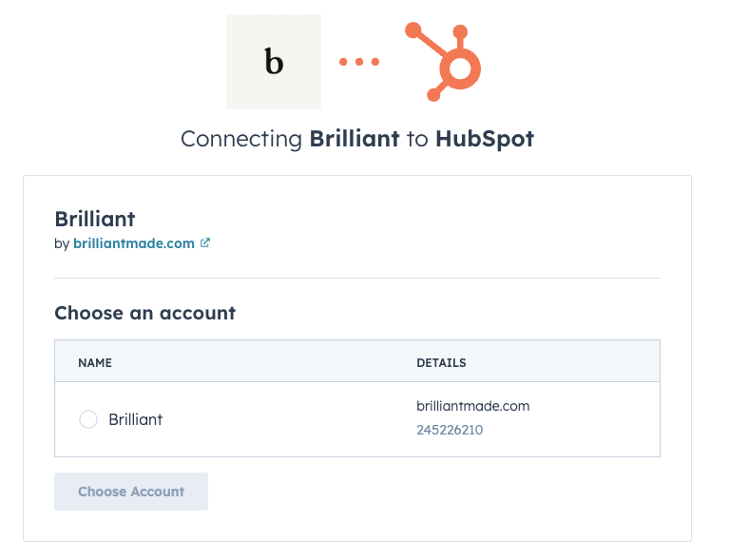The height and width of the screenshot is (560, 729).
Task: Click the NAME column header
Action: pyautogui.click(x=95, y=363)
